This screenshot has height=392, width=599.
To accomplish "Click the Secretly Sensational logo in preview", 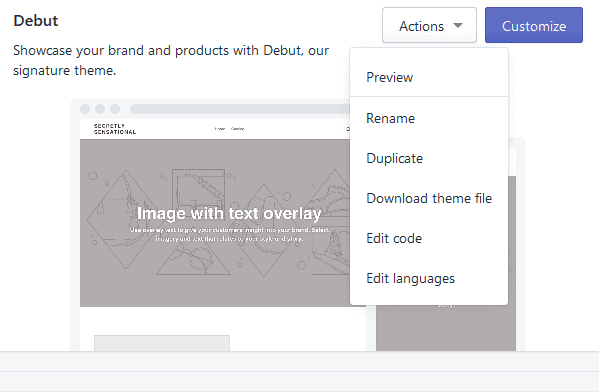I will pyautogui.click(x=115, y=129).
